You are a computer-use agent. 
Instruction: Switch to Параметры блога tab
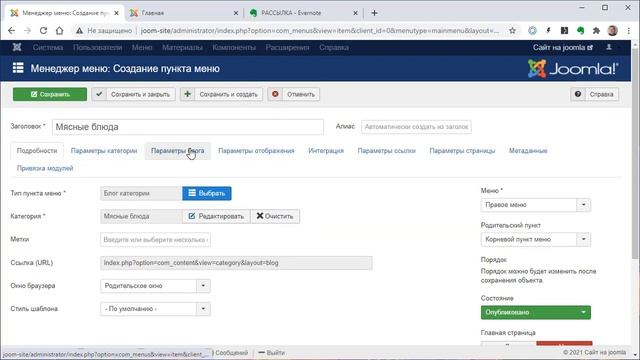(178, 151)
